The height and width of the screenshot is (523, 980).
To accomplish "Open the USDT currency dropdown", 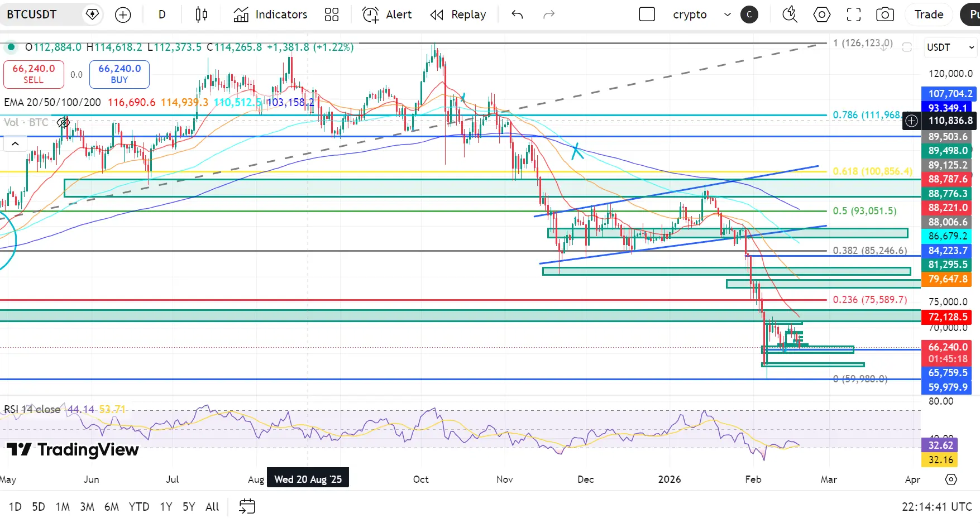I will coord(950,47).
